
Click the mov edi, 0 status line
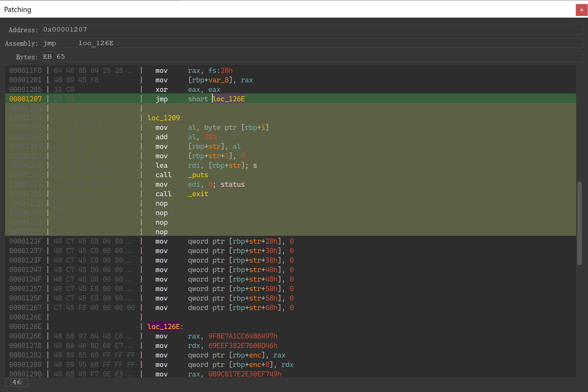(200, 184)
